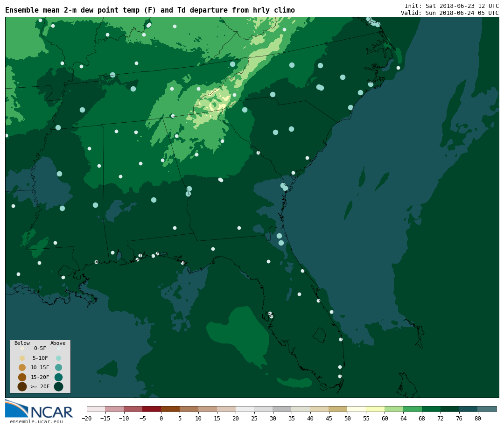The width and height of the screenshot is (504, 427).
Task: Click the Below >= 20F dark brown circle
Action: 22,387
